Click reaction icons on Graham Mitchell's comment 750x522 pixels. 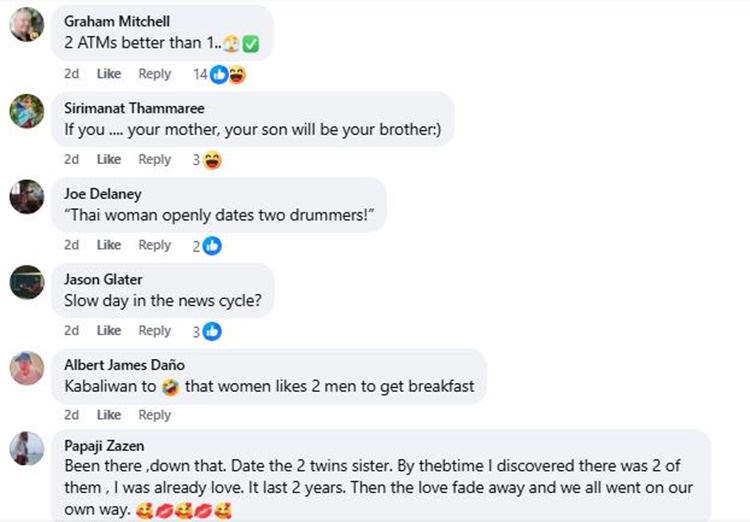tap(227, 74)
